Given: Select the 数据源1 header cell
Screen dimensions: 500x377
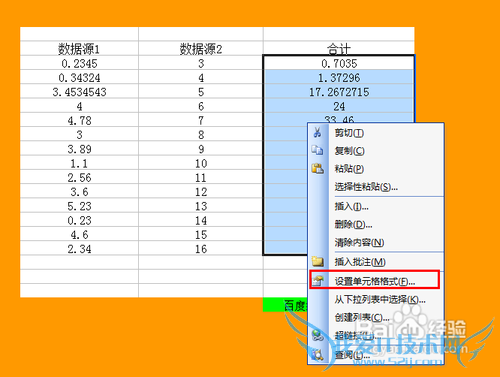Looking at the screenshot, I should [x=79, y=49].
